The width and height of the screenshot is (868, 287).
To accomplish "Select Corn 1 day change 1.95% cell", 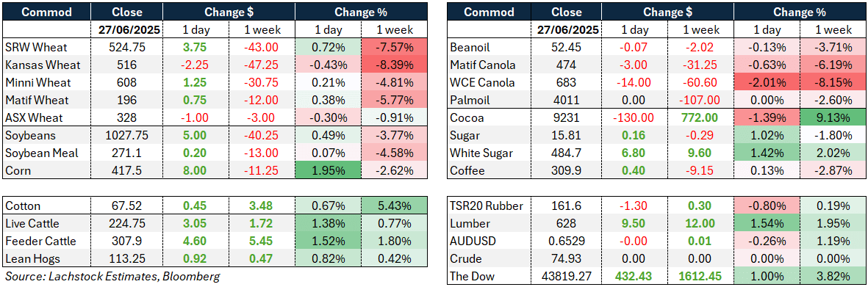I will [x=329, y=171].
